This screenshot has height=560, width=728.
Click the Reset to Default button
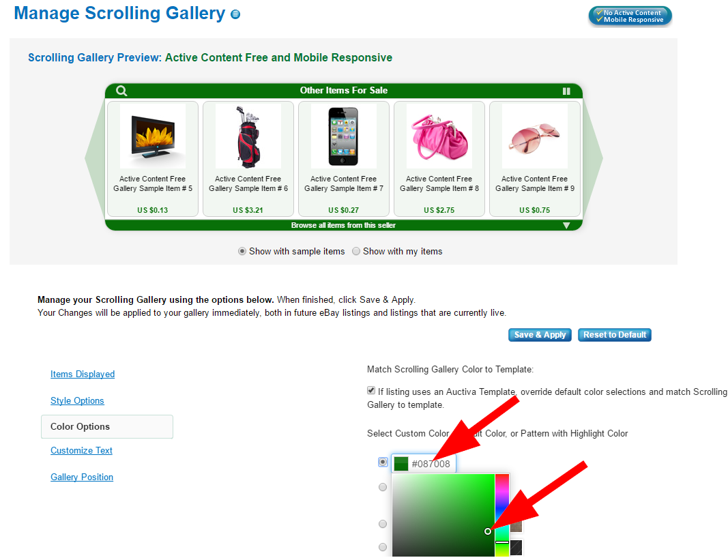point(615,335)
